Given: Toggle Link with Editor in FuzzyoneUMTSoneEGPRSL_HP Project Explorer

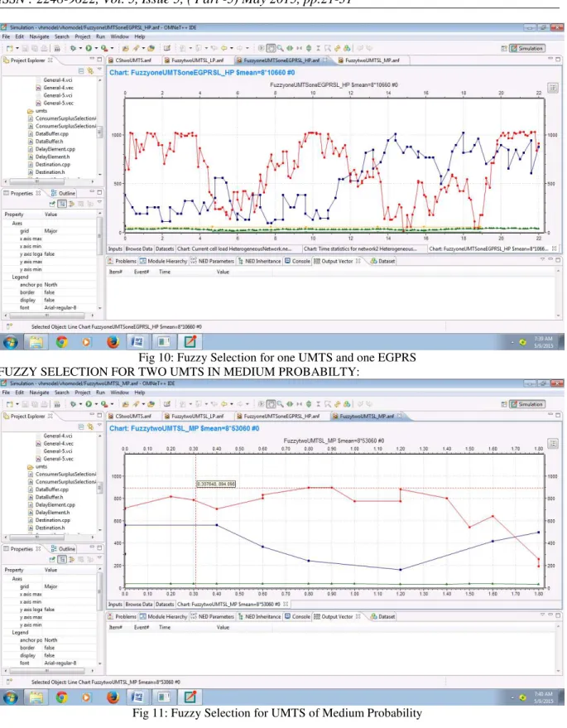Looking at the screenshot, I should pyautogui.click(x=90, y=70).
